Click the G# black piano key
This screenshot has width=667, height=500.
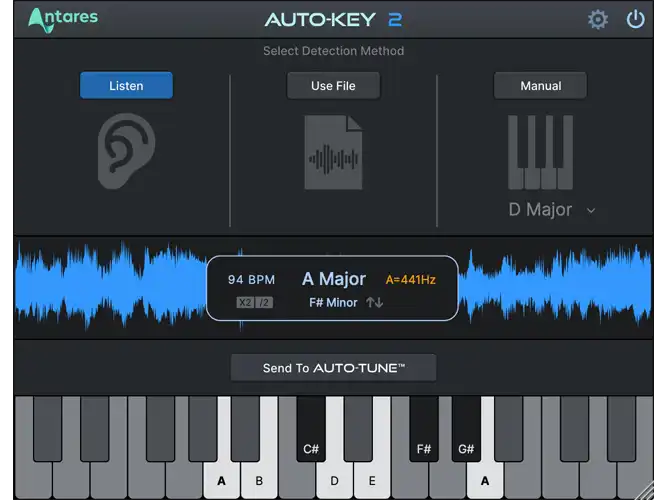466,428
